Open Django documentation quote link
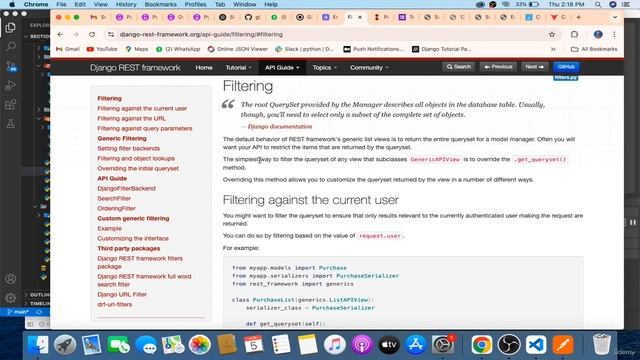This screenshot has width=640, height=360. click(280, 127)
